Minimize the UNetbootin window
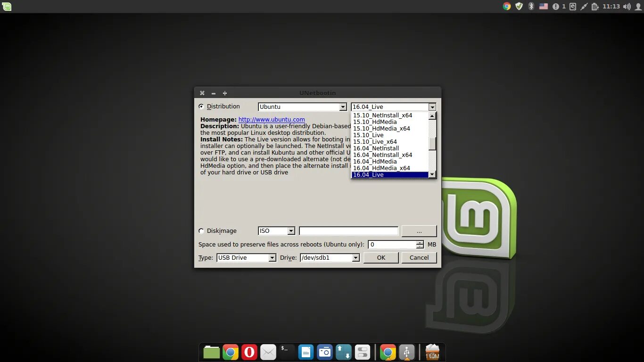 214,93
